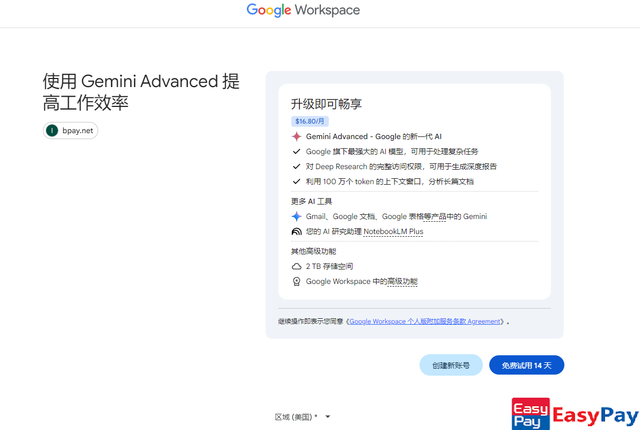Click the checkmark beside 100 万个 token line
This screenshot has width=640, height=430.
(296, 182)
